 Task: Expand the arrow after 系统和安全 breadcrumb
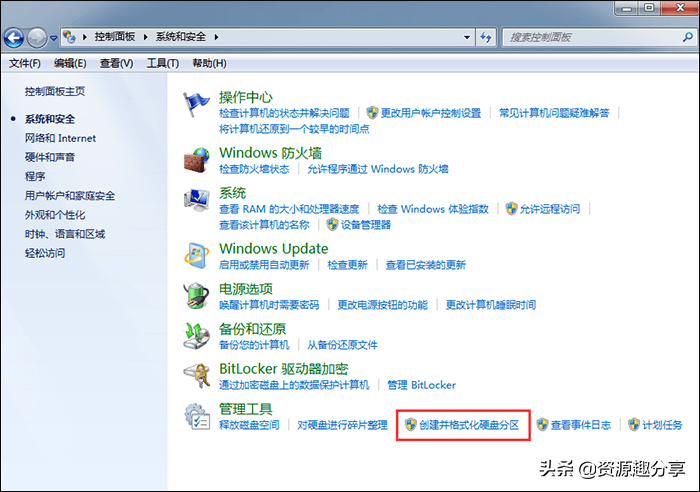point(216,37)
